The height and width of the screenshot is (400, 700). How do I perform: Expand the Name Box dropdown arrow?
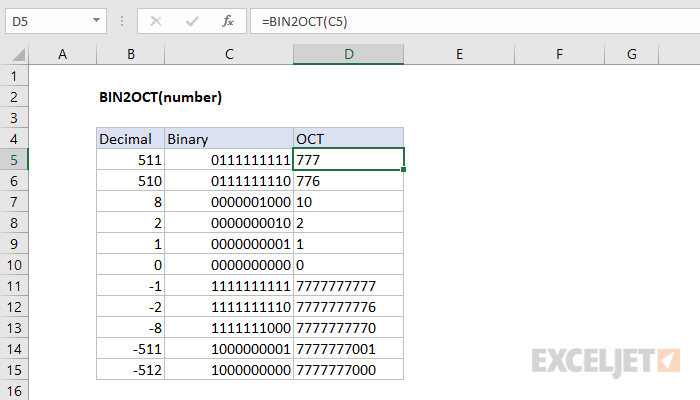coord(96,21)
